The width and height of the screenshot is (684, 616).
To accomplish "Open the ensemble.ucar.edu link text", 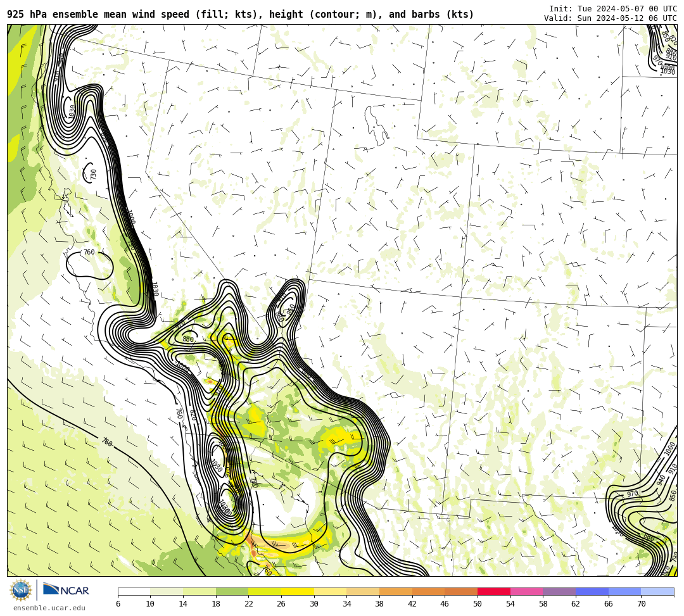I will 49,608.
